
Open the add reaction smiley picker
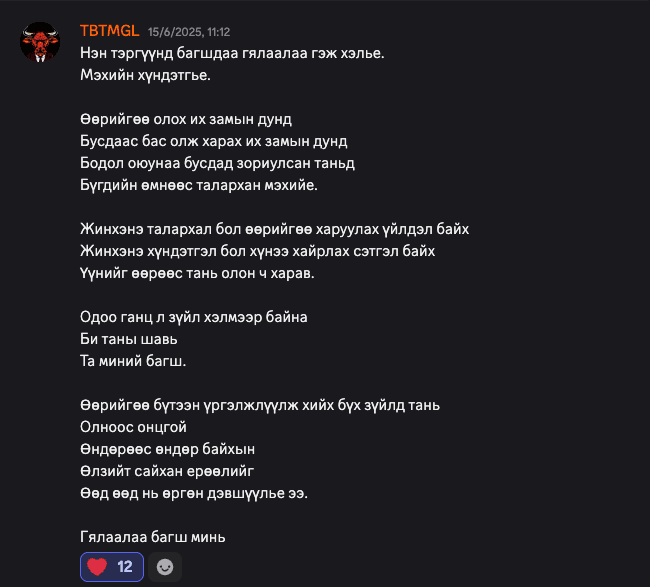pyautogui.click(x=165, y=567)
